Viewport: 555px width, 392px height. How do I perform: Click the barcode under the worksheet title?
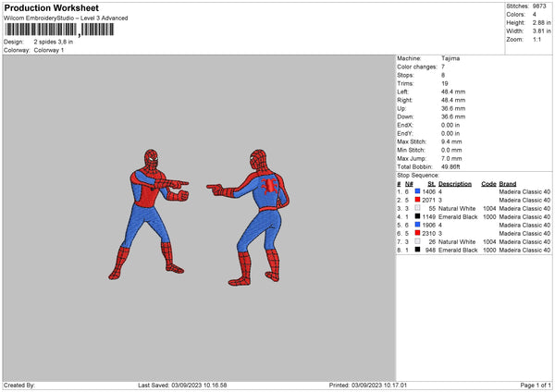[x=59, y=30]
